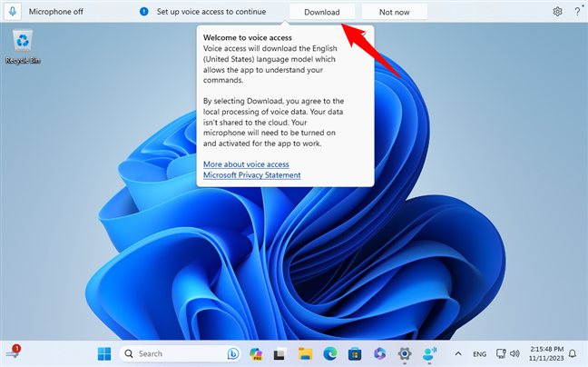Open voice access app on taskbar
The width and height of the screenshot is (588, 367).
point(429,353)
